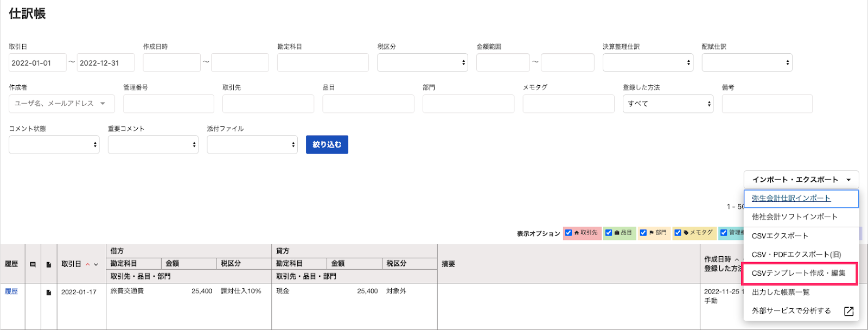
Task: Focus the 備考 filter input
Action: tap(767, 104)
